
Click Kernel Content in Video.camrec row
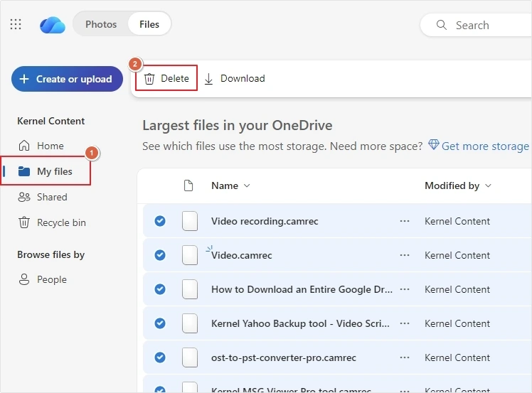457,255
